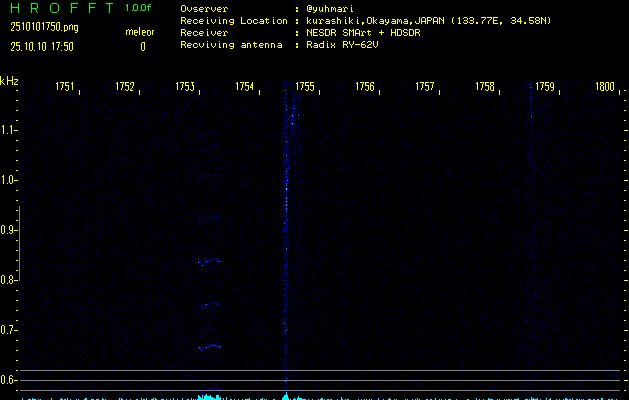Image resolution: width=629 pixels, height=400 pixels.
Task: Click the Recviving antenna label
Action: 231,45
